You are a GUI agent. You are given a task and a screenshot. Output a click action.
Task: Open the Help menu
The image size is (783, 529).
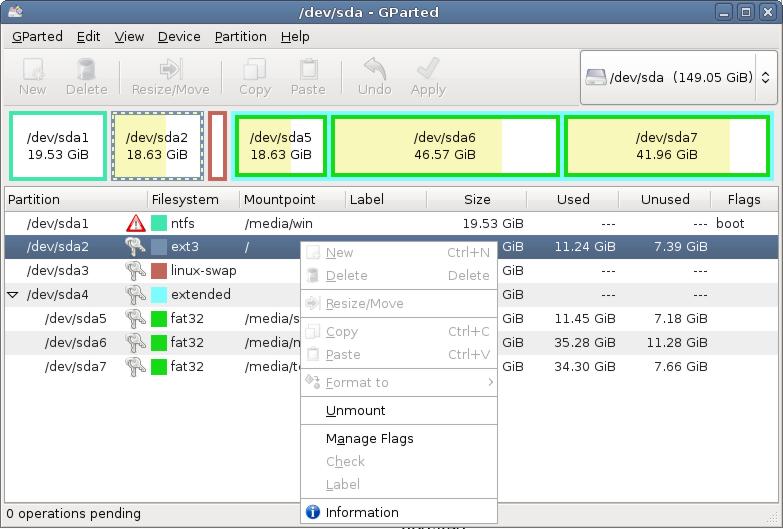(295, 36)
